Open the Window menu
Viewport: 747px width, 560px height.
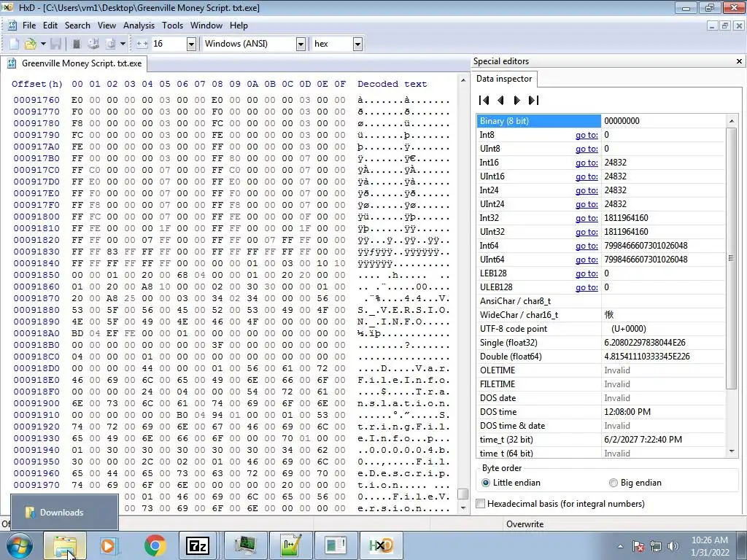[x=206, y=26]
